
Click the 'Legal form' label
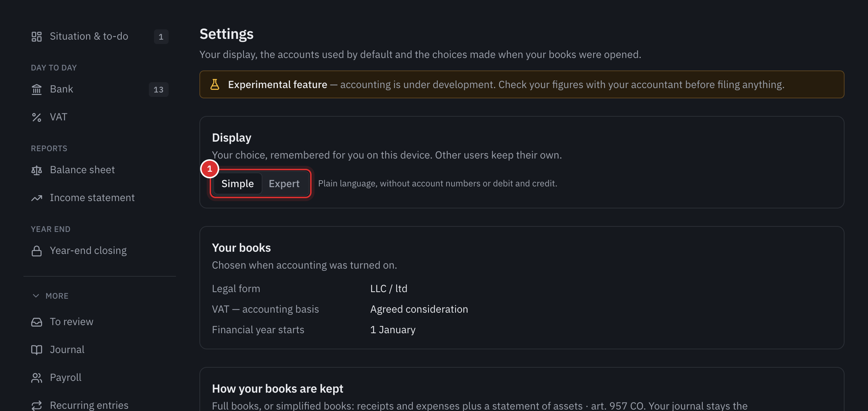(236, 289)
